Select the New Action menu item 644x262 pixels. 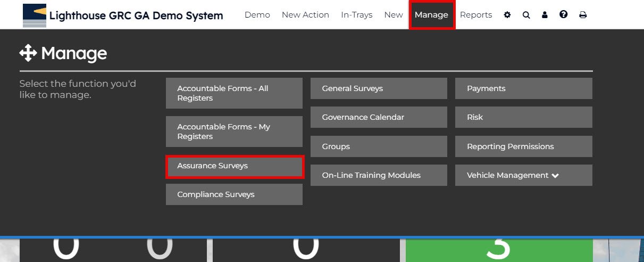305,15
